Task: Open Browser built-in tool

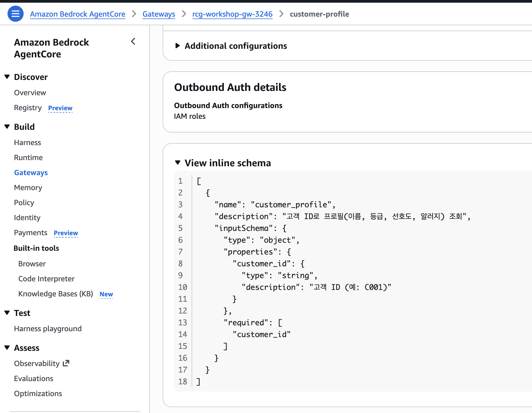Action: (x=32, y=264)
